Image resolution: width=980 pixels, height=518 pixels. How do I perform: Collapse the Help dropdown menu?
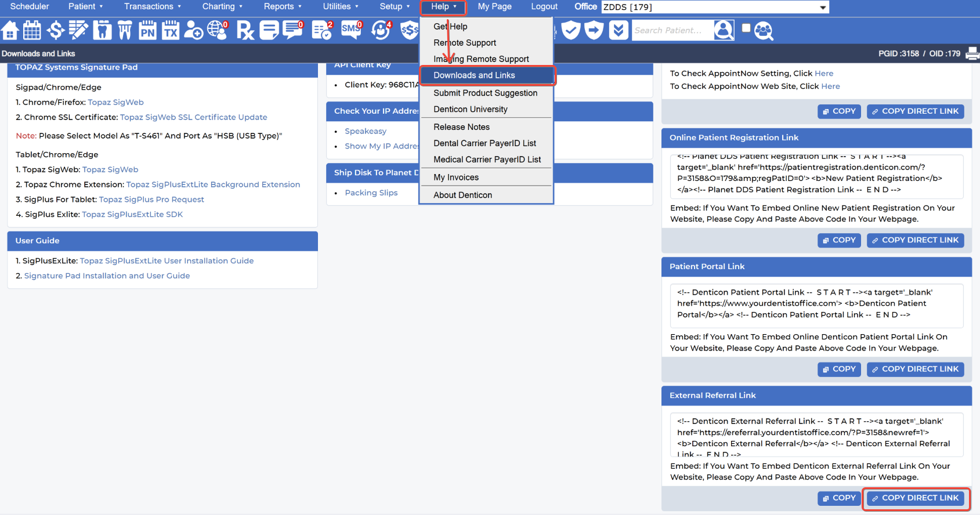[443, 7]
